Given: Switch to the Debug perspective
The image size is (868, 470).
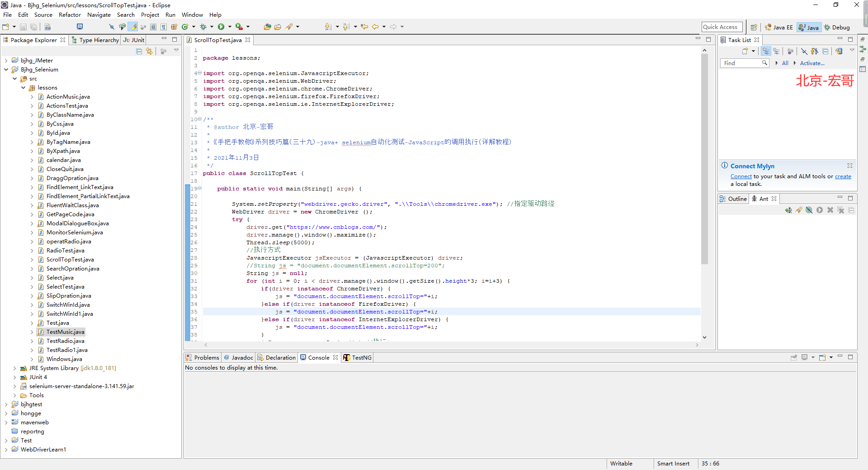Looking at the screenshot, I should tap(837, 28).
